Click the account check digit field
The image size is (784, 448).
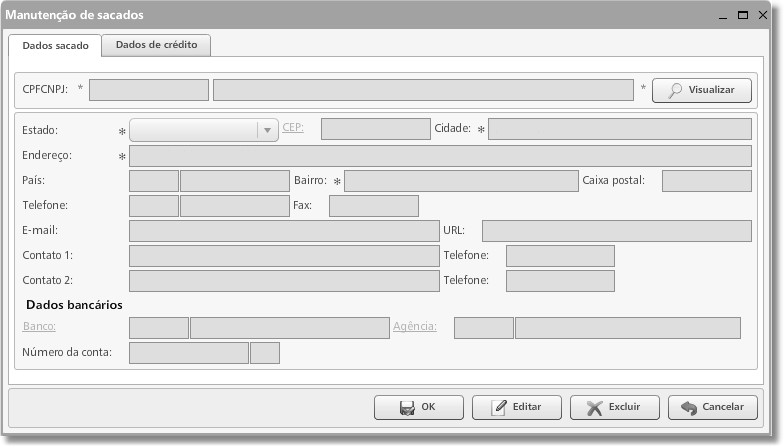tap(265, 353)
